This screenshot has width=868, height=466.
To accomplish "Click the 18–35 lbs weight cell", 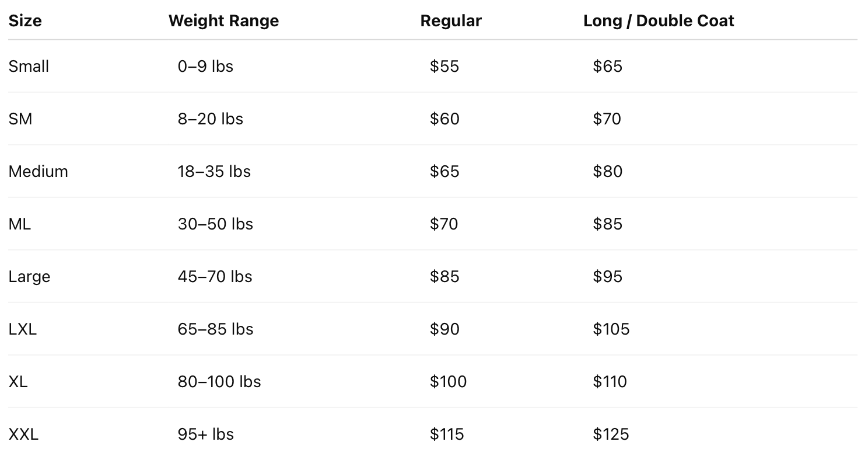I will (214, 172).
